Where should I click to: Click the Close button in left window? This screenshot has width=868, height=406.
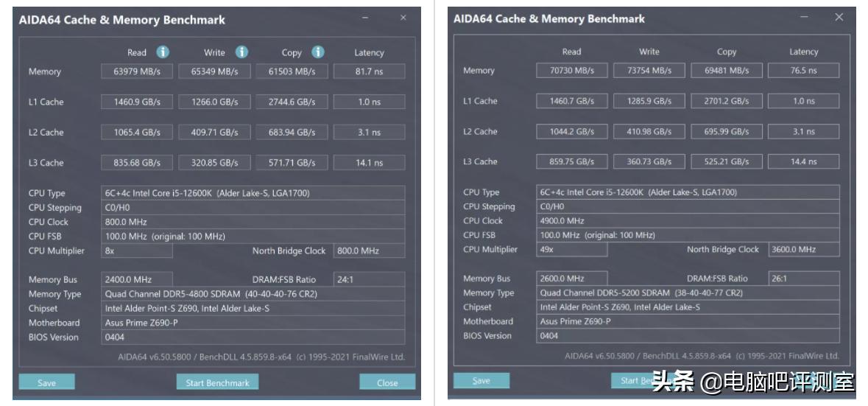tap(387, 382)
